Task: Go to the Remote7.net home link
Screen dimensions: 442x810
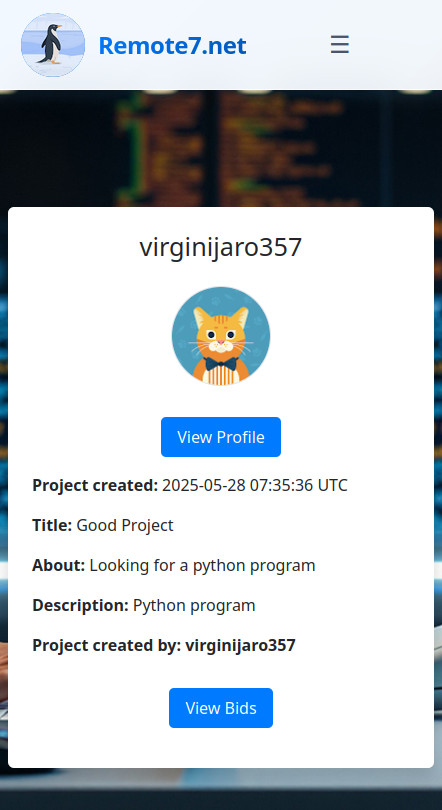Action: (x=172, y=45)
